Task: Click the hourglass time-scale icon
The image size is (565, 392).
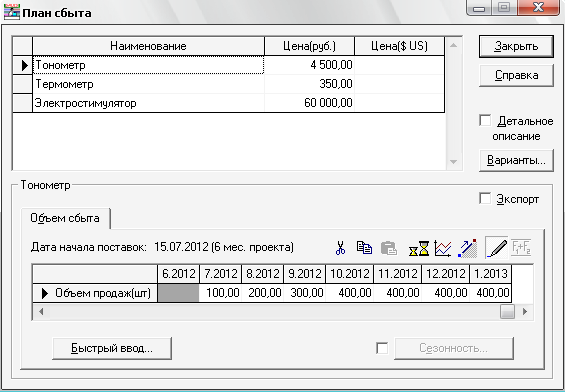Action: pos(419,248)
